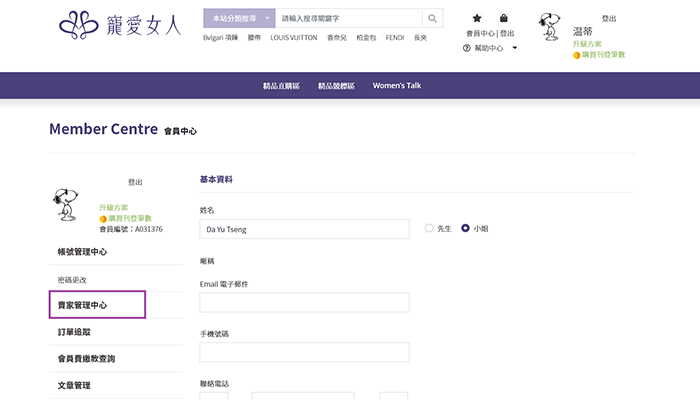The height and width of the screenshot is (400, 700).
Task: Click the 升級方案 link in sidebar
Action: tap(113, 207)
